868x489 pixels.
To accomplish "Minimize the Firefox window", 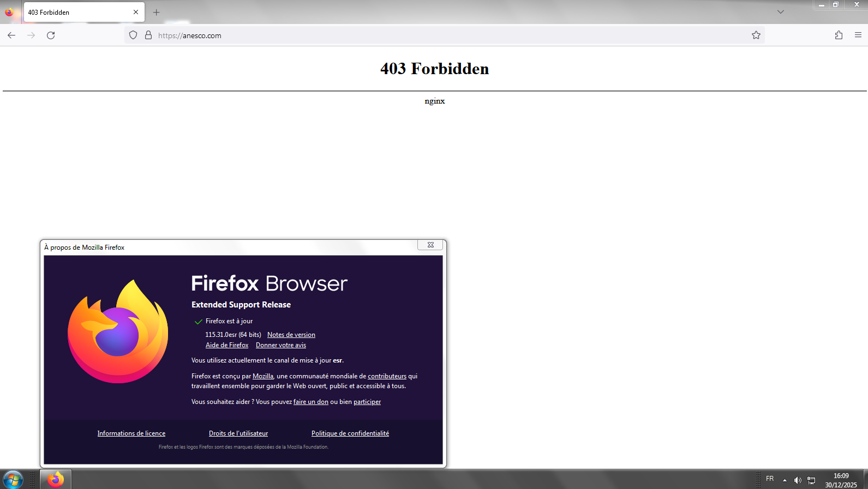I will click(x=821, y=4).
